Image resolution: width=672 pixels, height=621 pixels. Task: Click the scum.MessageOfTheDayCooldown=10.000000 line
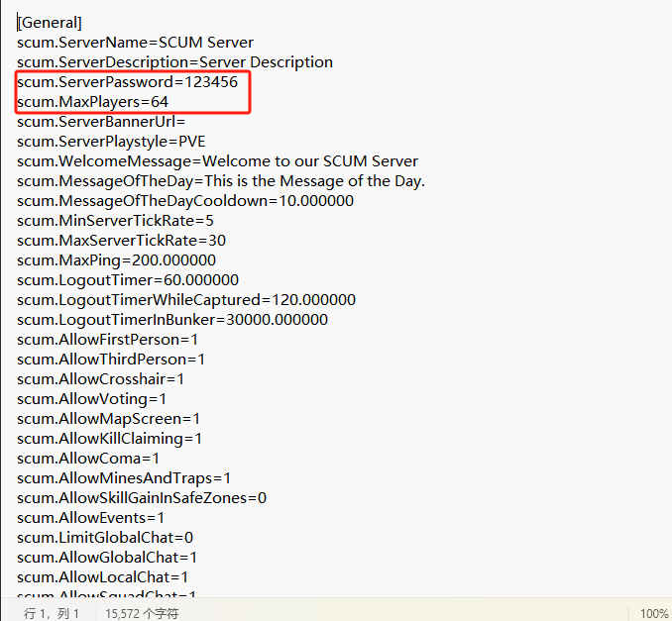click(x=185, y=201)
